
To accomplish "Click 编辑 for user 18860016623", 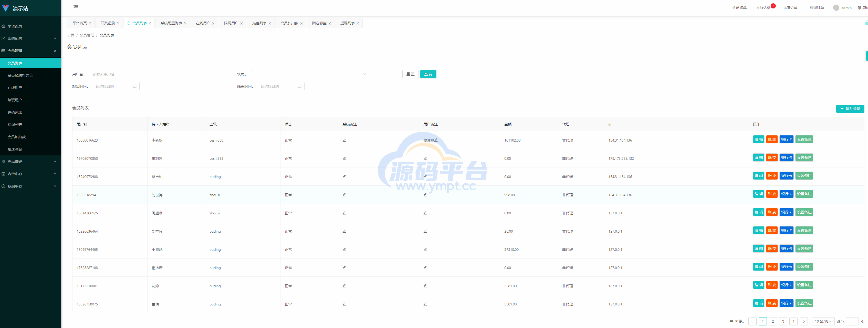I will 758,139.
